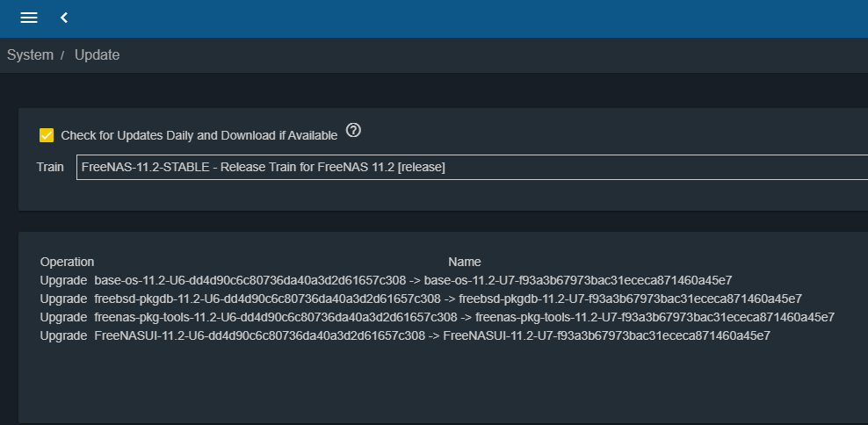Open help tooltip for daily update check

tap(353, 131)
